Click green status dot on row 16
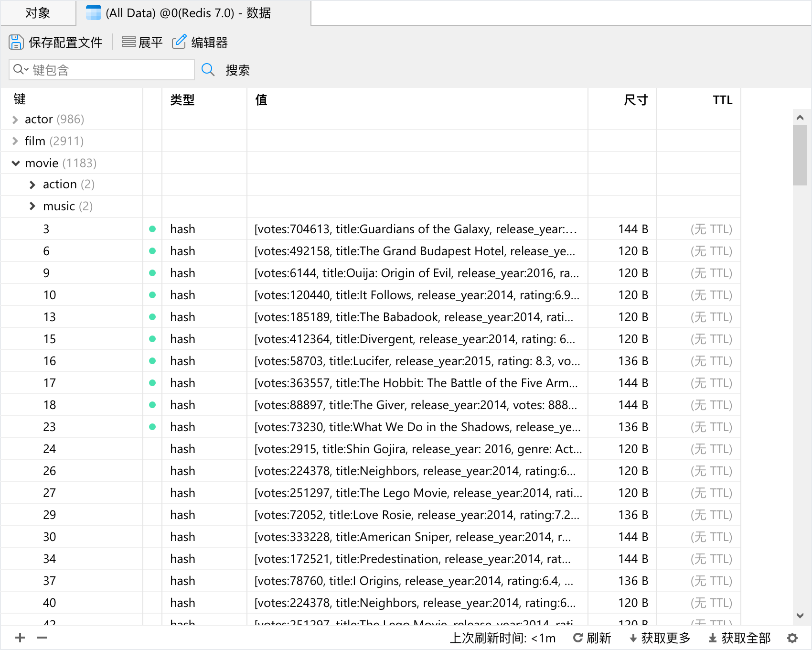Screen dimensions: 812x650 pos(152,361)
